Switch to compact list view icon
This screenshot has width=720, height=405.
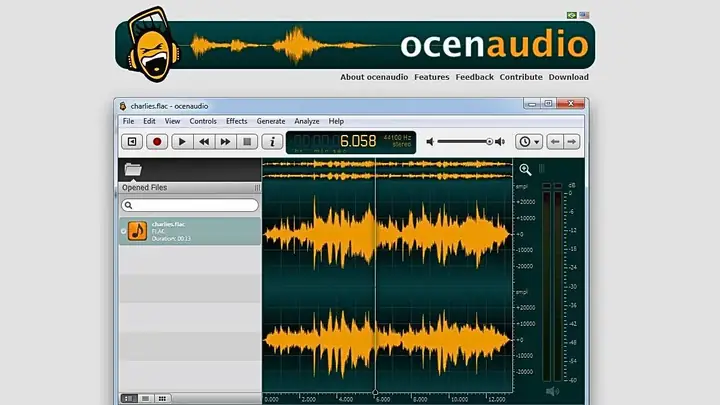click(x=146, y=399)
